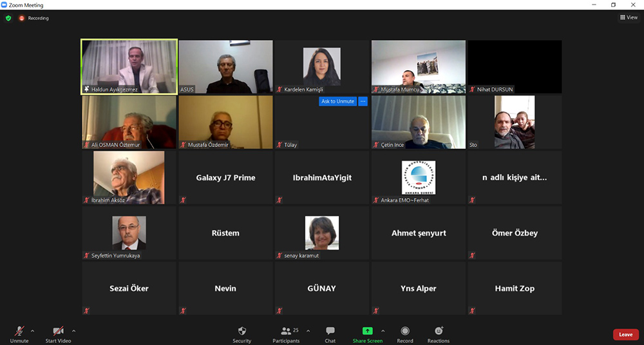
Task: Click the Ask to Unmute button
Action: coord(337,101)
